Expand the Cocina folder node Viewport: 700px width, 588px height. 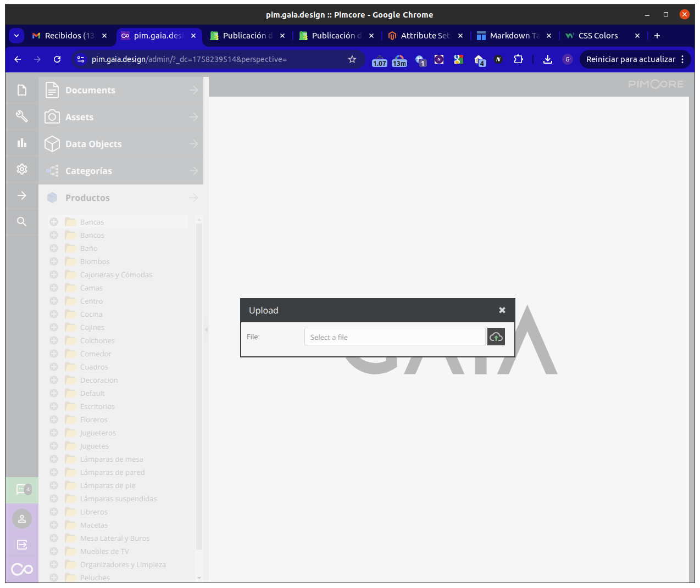[x=54, y=314]
